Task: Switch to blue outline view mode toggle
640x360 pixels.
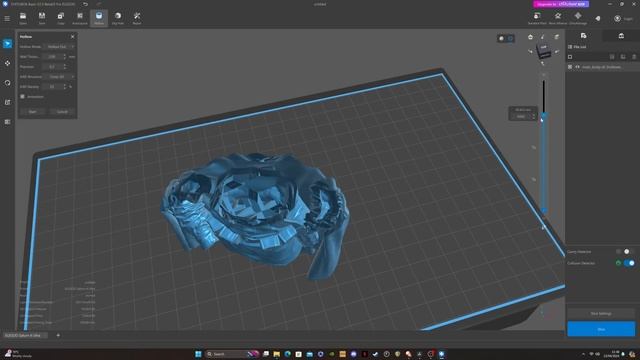Action: (510, 39)
